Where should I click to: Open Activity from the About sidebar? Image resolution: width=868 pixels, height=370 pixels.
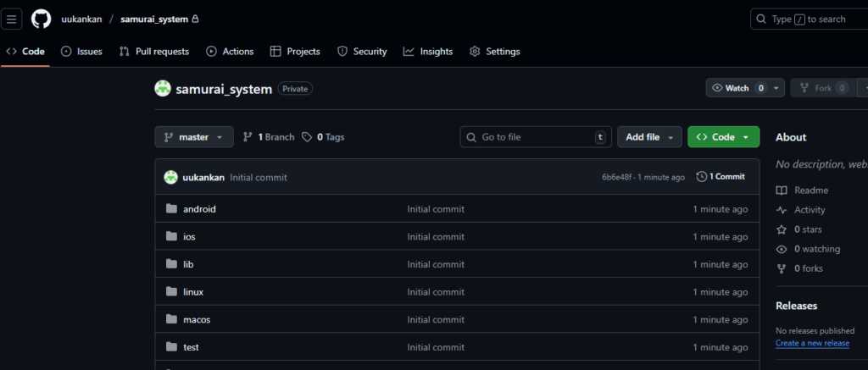tap(809, 210)
